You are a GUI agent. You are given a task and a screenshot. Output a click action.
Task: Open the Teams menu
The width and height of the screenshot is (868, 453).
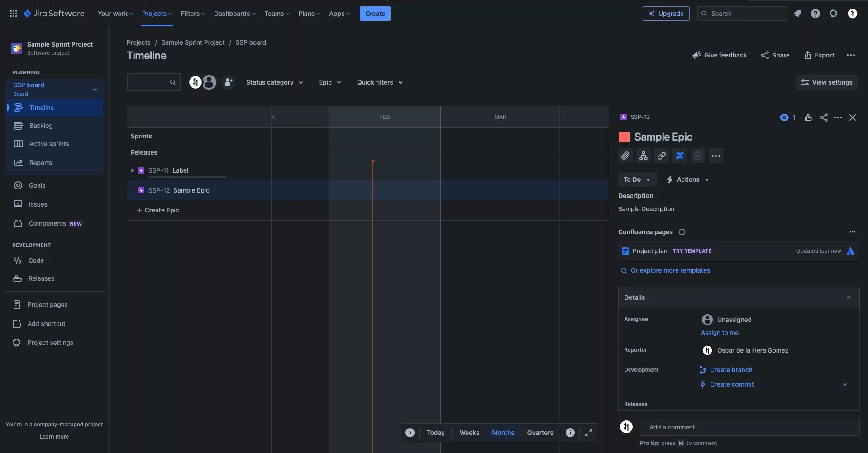pyautogui.click(x=277, y=14)
